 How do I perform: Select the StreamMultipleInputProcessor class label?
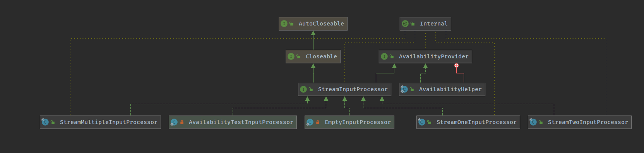click(x=109, y=122)
